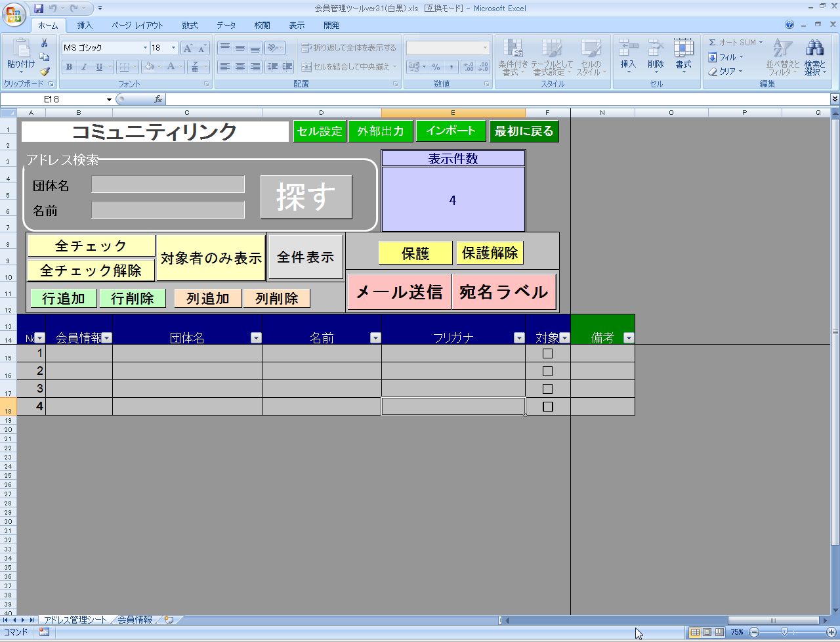Toggle italic formatting
This screenshot has height=642, width=840.
(84, 67)
